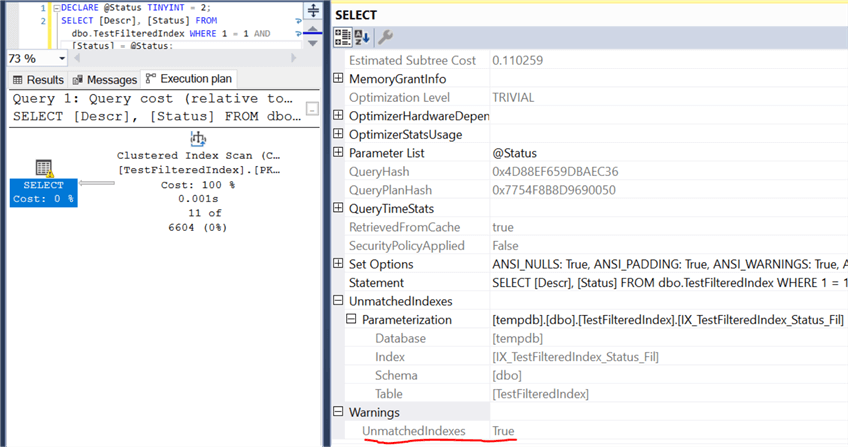Click the split editor window icon
This screenshot has height=447, width=848.
313,10
